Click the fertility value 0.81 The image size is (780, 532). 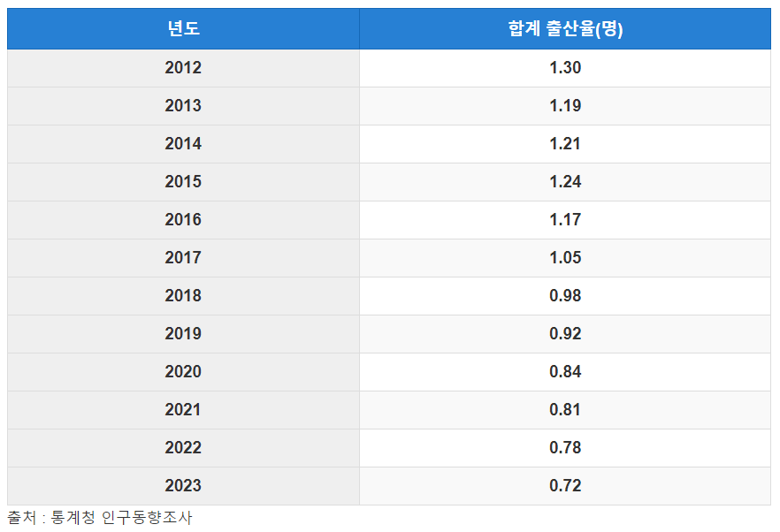tap(565, 410)
